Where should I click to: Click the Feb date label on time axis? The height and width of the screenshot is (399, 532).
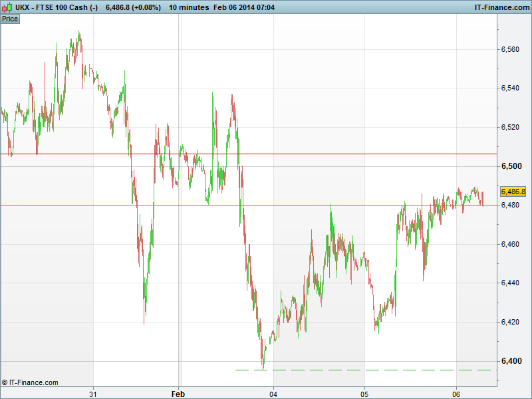(x=178, y=394)
